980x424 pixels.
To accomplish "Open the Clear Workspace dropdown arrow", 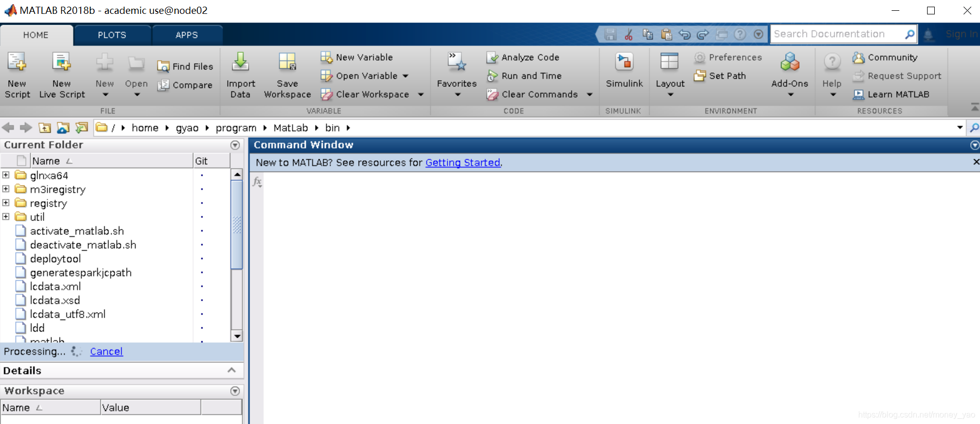I will click(x=421, y=95).
